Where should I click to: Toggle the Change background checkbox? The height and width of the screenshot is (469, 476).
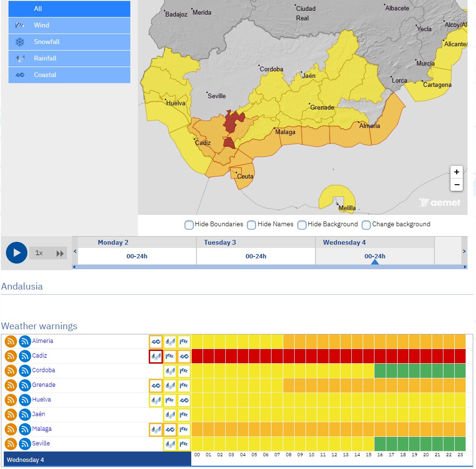tap(366, 225)
